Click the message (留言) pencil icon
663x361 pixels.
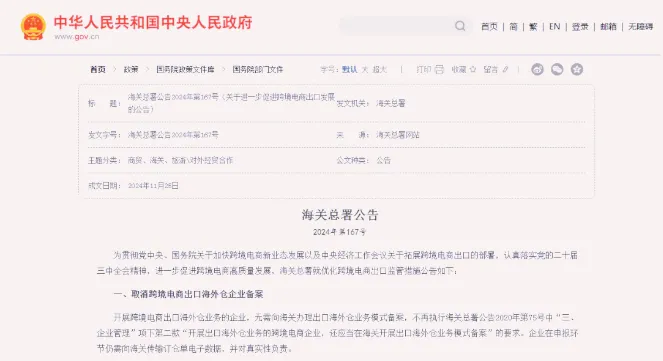505,69
